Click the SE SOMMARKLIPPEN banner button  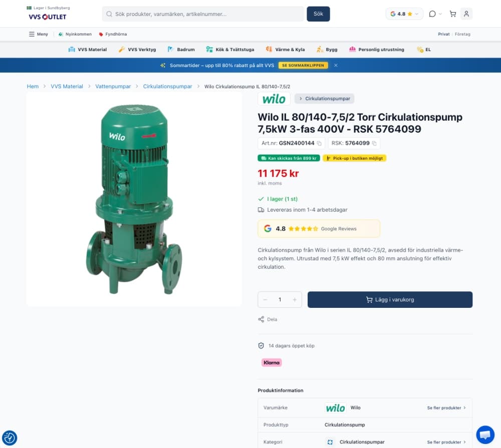pyautogui.click(x=303, y=66)
